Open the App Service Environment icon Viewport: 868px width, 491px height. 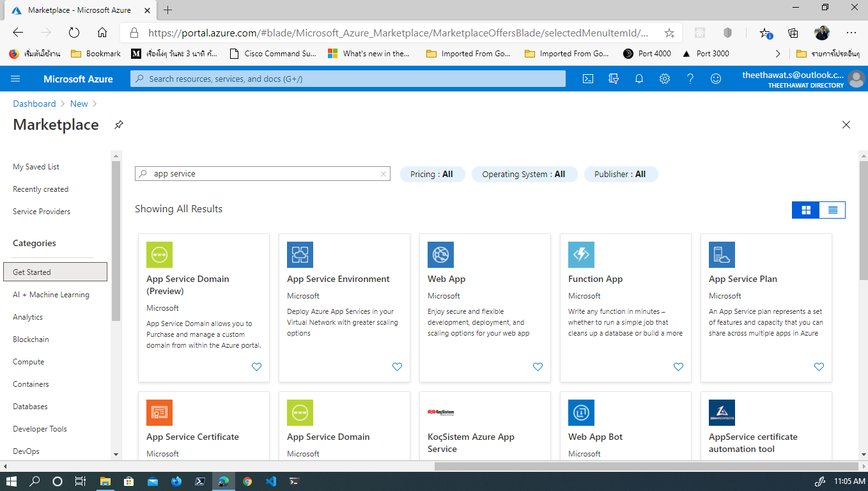[300, 254]
